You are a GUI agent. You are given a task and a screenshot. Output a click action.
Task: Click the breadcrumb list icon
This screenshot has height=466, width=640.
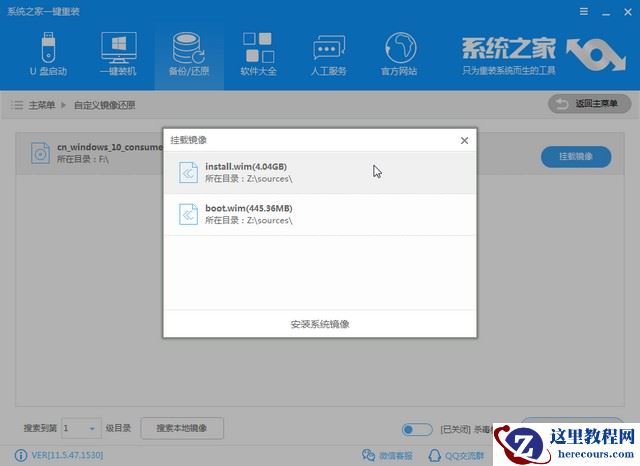tap(17, 105)
